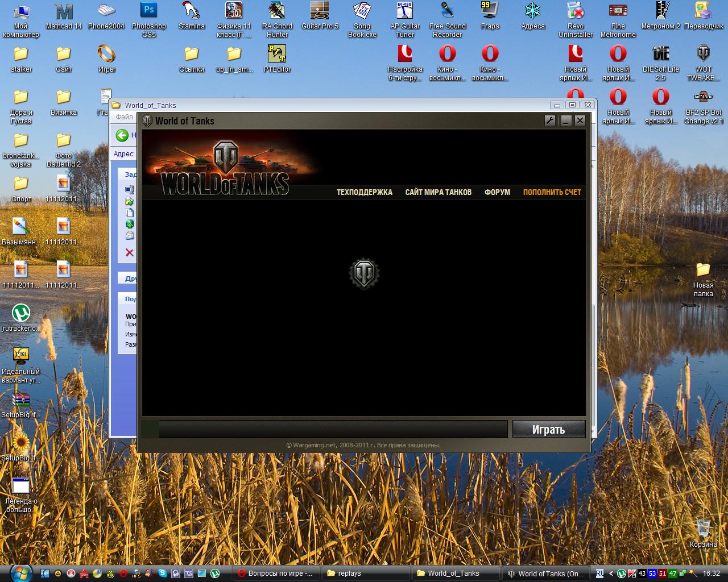Select the Song Book.exe desktop icon
The image size is (728, 582).
362,20
